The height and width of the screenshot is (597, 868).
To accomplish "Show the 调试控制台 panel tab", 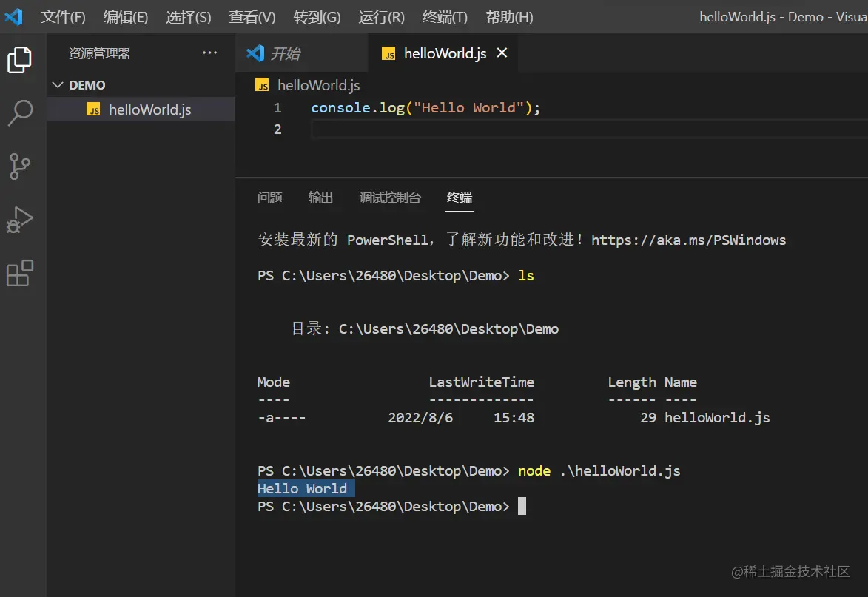I will [x=390, y=198].
